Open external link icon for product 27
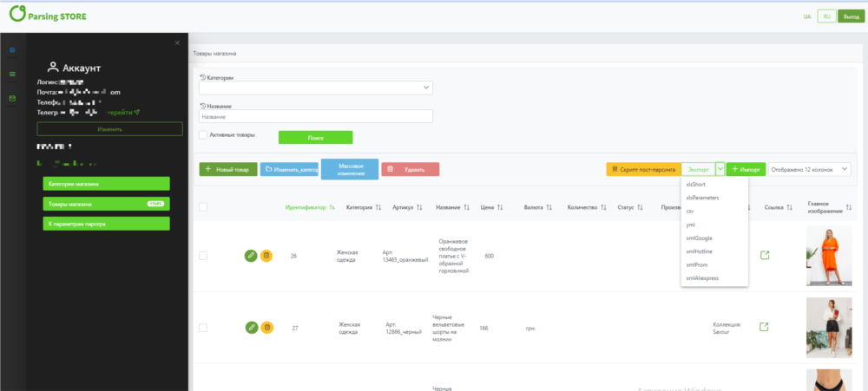The width and height of the screenshot is (868, 391). [x=765, y=327]
